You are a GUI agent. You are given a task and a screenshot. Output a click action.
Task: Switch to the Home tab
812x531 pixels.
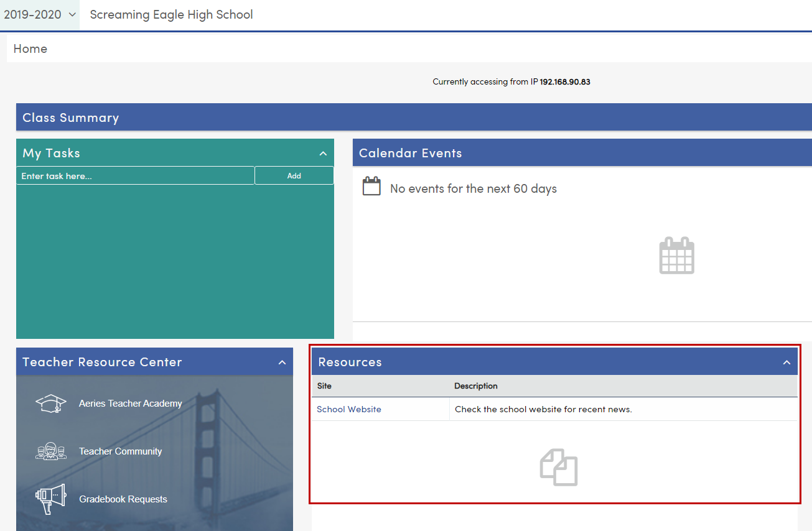tap(30, 48)
